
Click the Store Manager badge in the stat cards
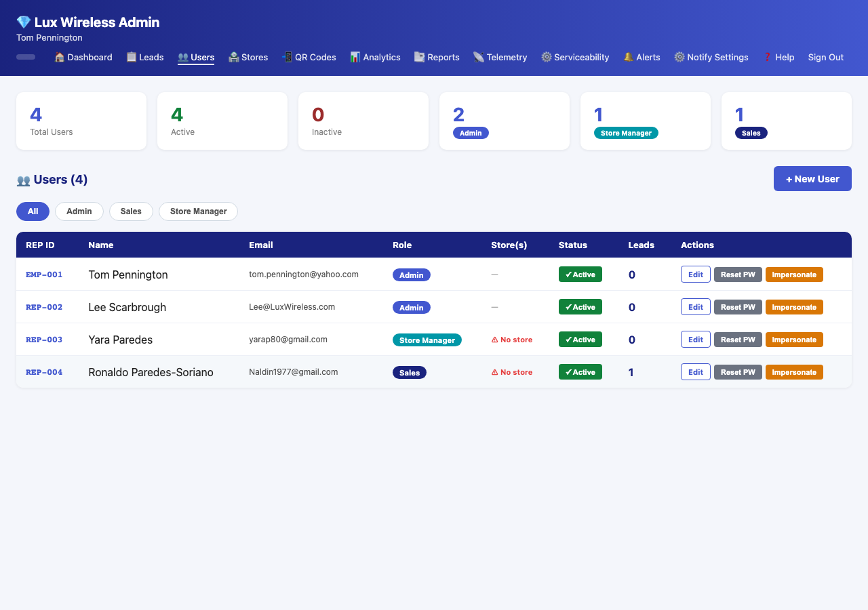pyautogui.click(x=626, y=133)
